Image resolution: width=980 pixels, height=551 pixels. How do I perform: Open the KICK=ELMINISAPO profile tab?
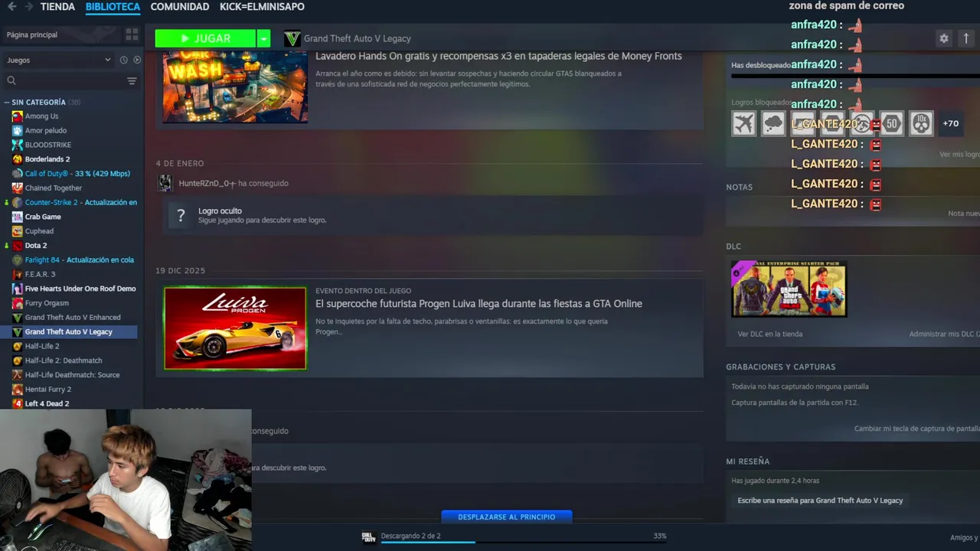click(262, 7)
